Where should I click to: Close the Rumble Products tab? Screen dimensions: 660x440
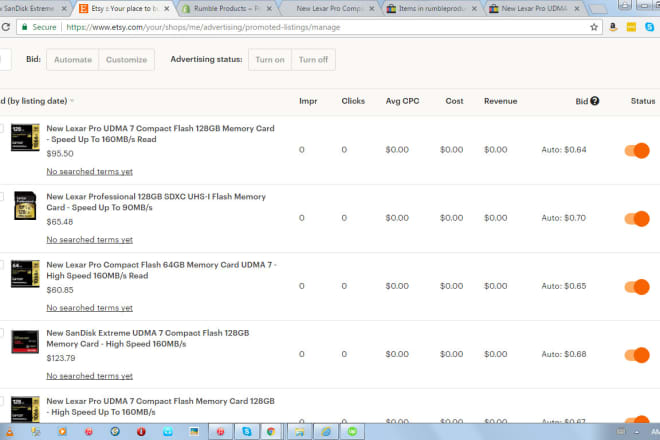(269, 8)
